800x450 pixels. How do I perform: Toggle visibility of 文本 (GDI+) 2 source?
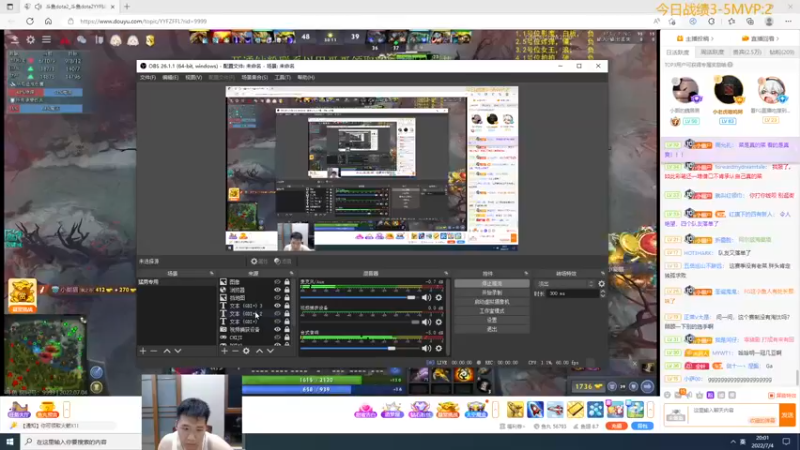(x=277, y=314)
